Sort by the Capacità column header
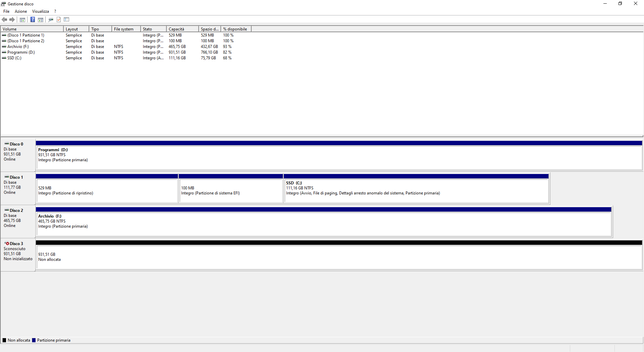The width and height of the screenshot is (644, 352). click(x=182, y=29)
